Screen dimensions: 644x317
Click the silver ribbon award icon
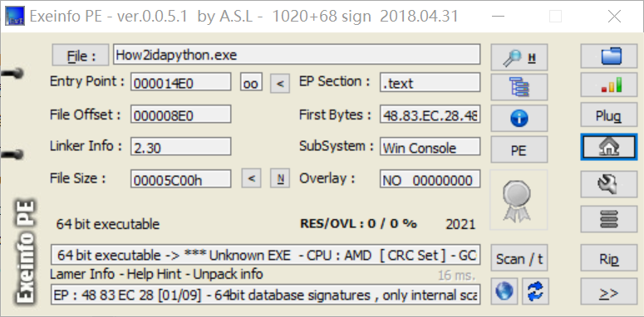pos(519,200)
